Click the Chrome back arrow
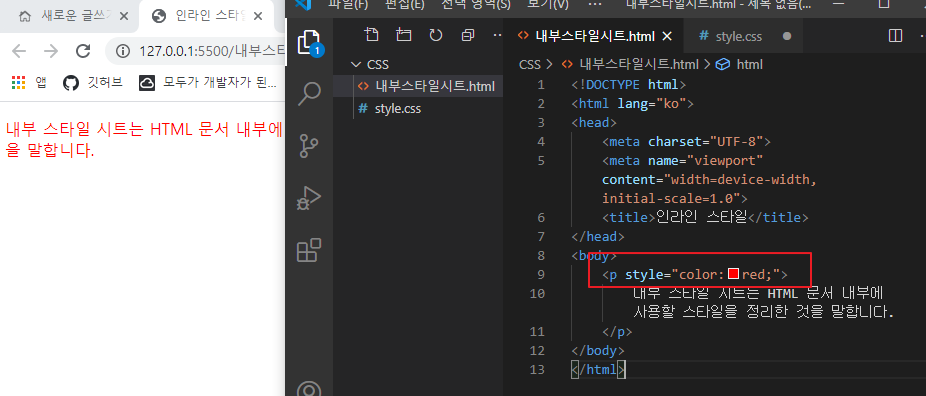Image resolution: width=926 pixels, height=396 pixels. (x=19, y=51)
